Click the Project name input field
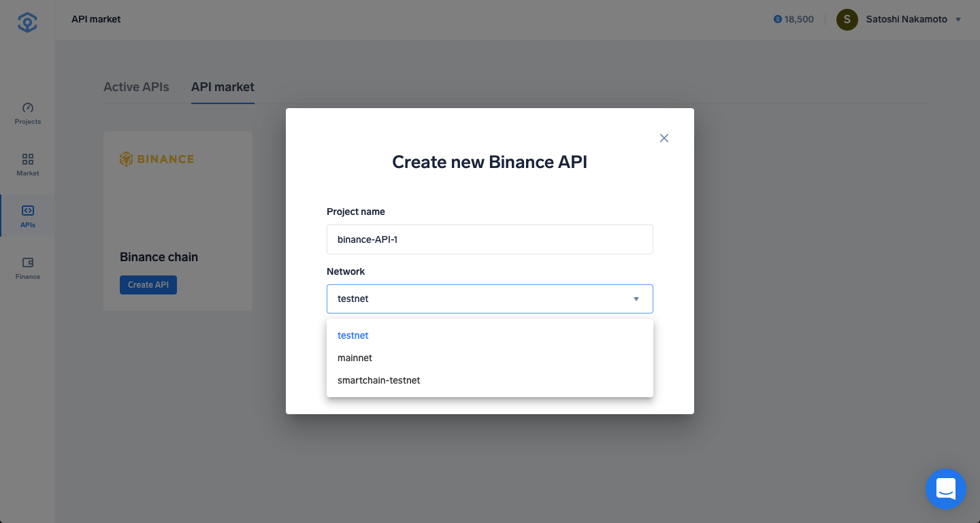The width and height of the screenshot is (980, 523). [x=490, y=239]
